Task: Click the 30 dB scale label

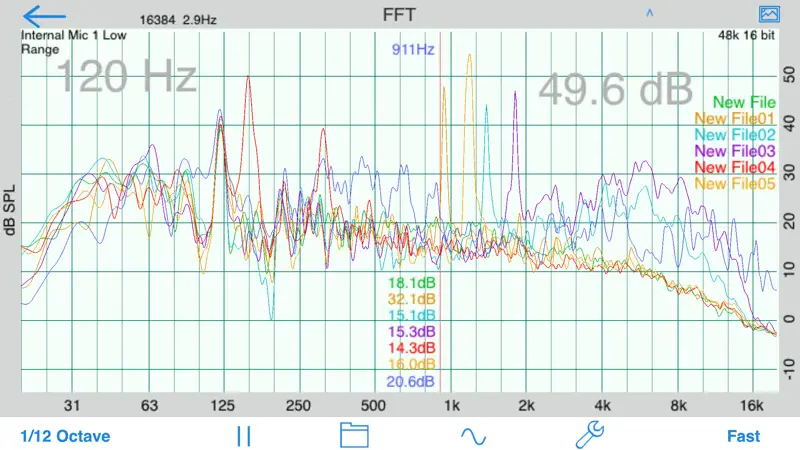Action: [x=789, y=172]
